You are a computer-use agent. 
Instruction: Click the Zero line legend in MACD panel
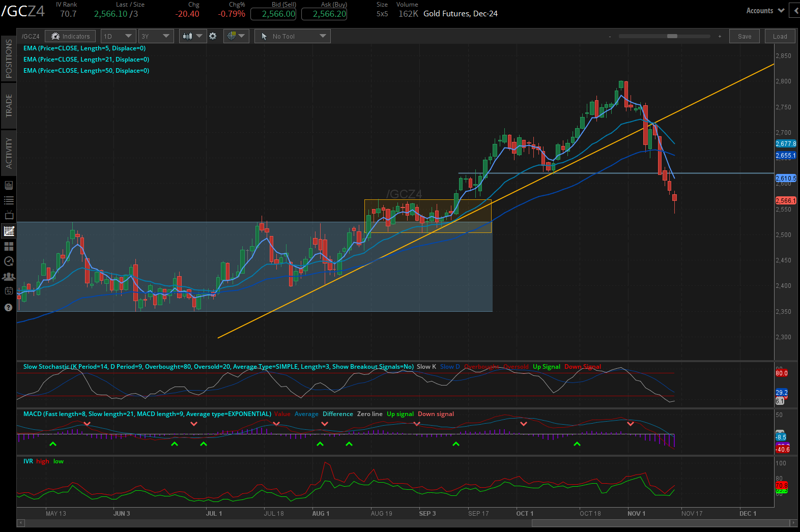point(369,414)
